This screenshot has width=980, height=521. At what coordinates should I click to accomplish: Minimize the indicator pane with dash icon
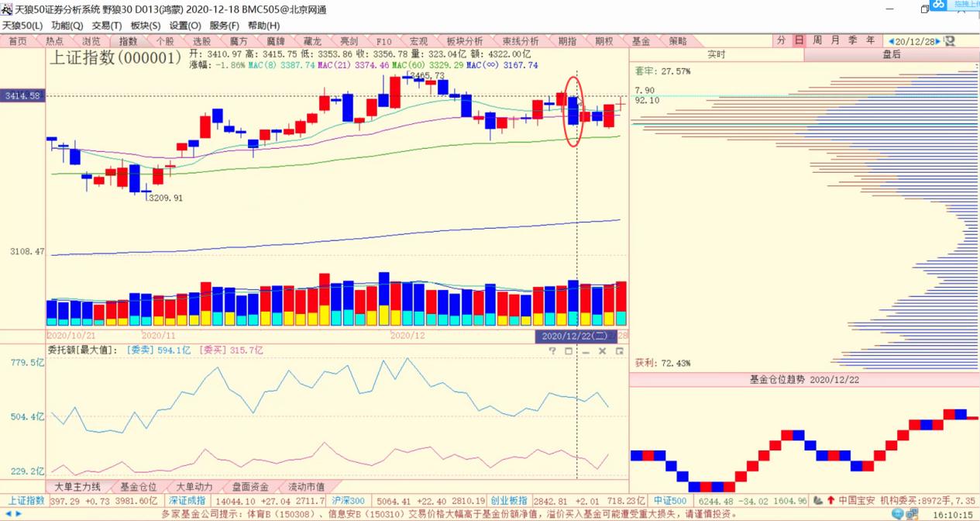[x=586, y=351]
